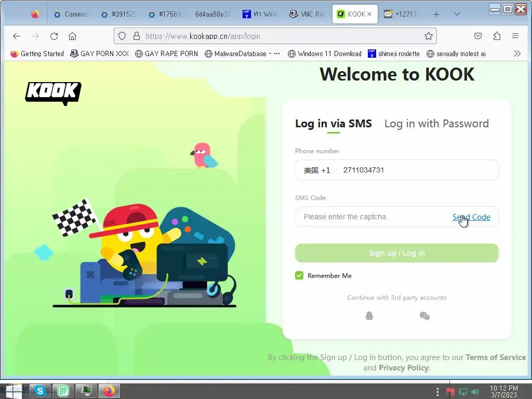Close the KOOK tab
This screenshot has width=532, height=399.
[369, 14]
